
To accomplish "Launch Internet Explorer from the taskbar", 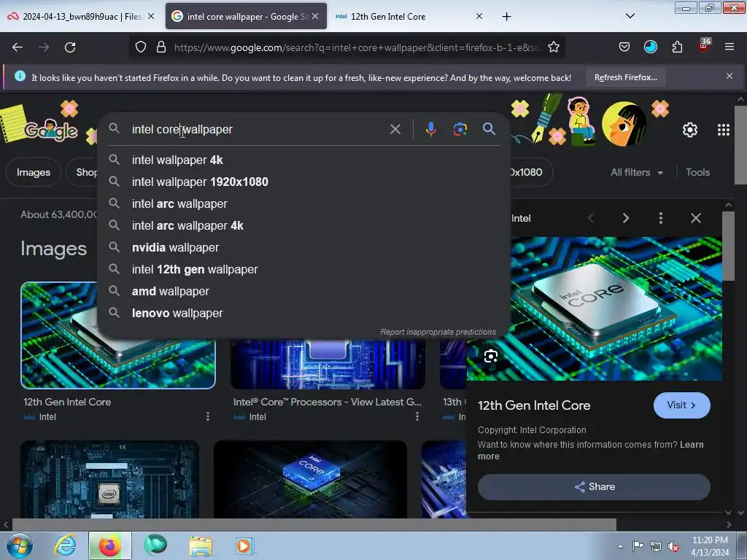I will tap(65, 545).
